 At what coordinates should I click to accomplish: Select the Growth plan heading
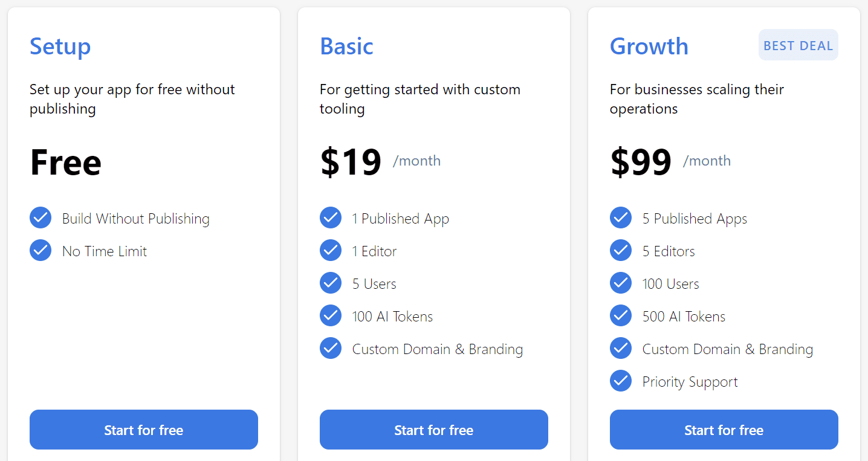pos(649,47)
